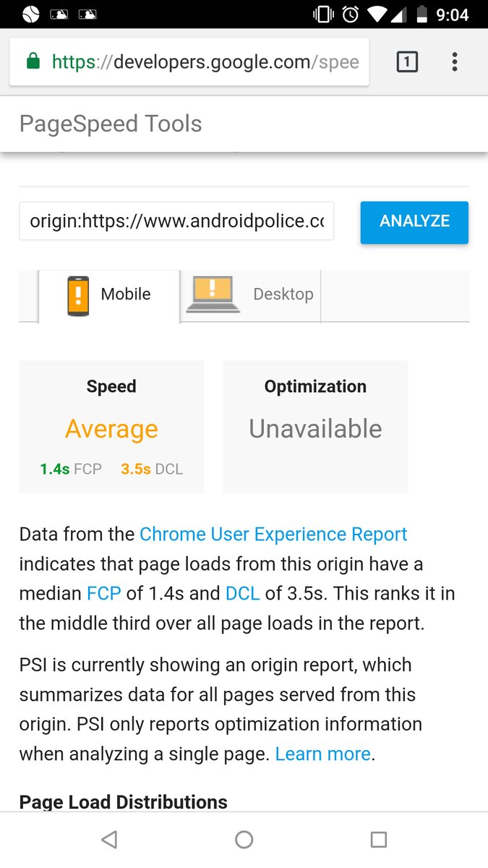Open recent apps with the square button
The height and width of the screenshot is (868, 488).
pos(378,839)
